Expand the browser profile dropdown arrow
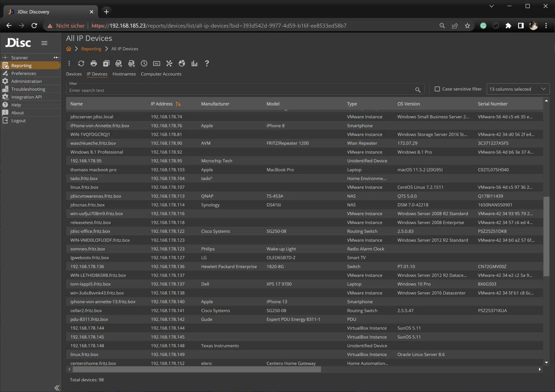 point(492,6)
